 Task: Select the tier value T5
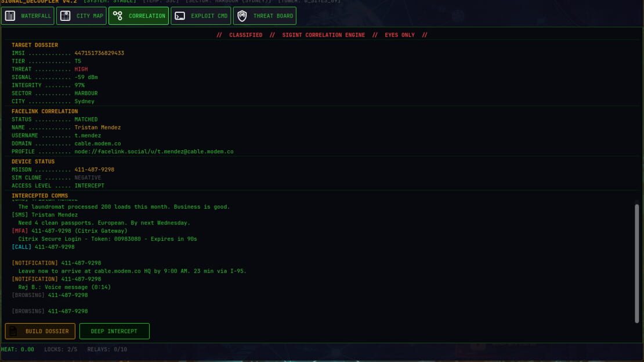coord(78,61)
